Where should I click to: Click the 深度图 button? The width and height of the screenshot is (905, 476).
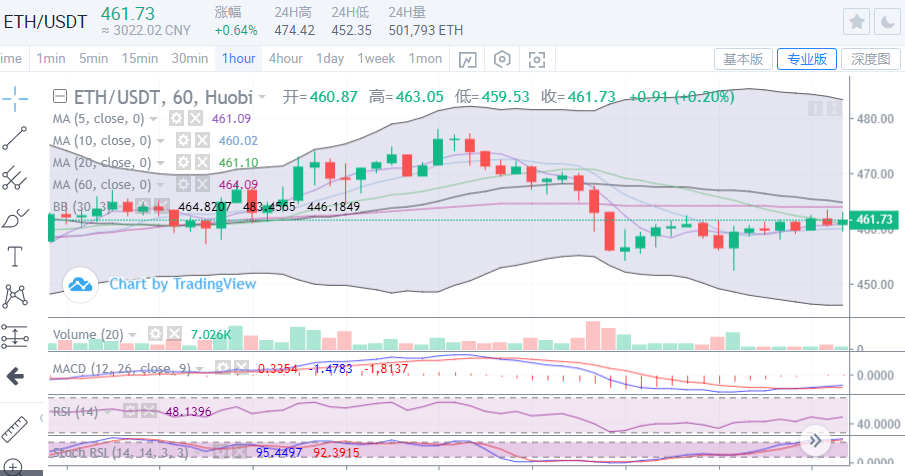pyautogui.click(x=869, y=59)
